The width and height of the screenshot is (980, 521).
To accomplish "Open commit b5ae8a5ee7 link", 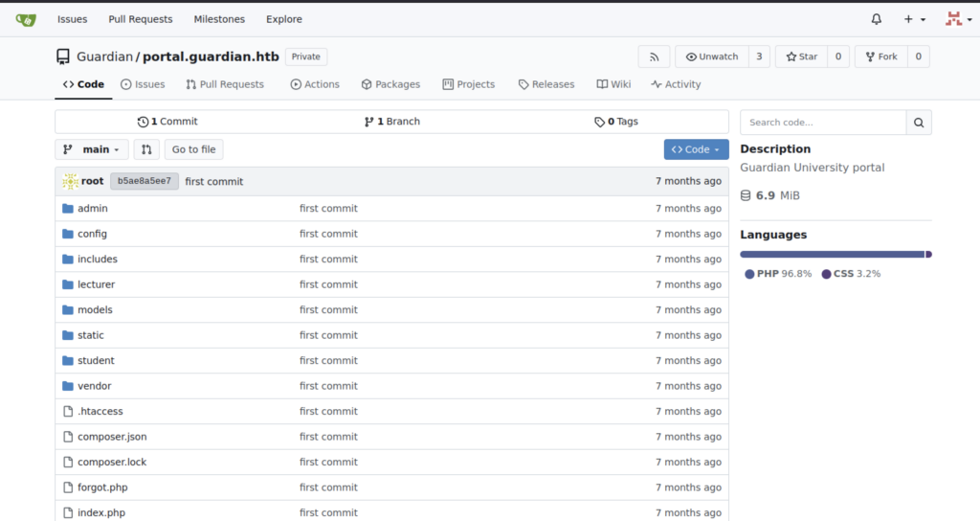I will [145, 181].
